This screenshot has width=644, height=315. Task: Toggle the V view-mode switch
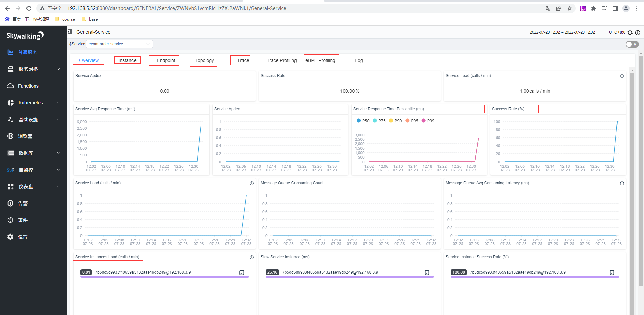pos(632,44)
